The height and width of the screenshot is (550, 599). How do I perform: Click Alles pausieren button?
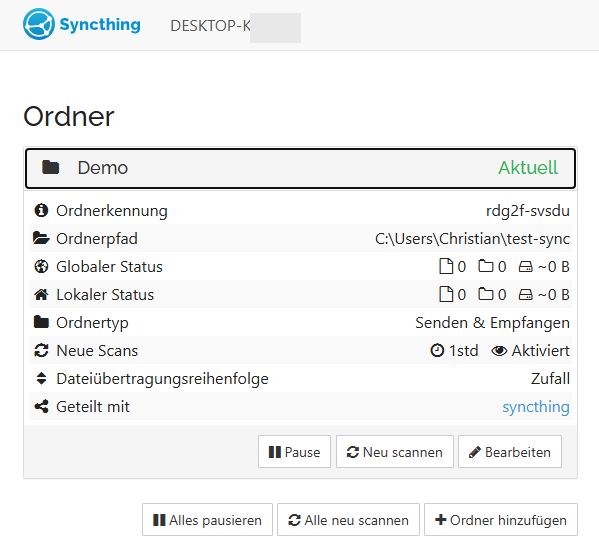coord(207,519)
